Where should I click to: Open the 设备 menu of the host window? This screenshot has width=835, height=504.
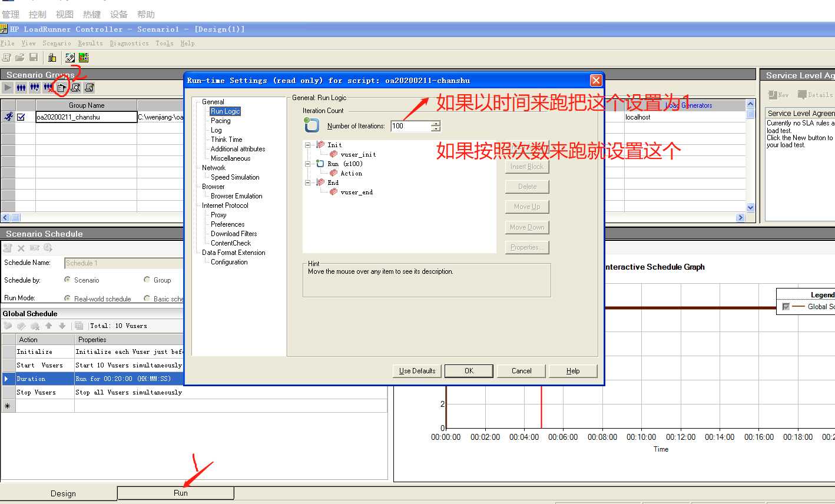(119, 14)
